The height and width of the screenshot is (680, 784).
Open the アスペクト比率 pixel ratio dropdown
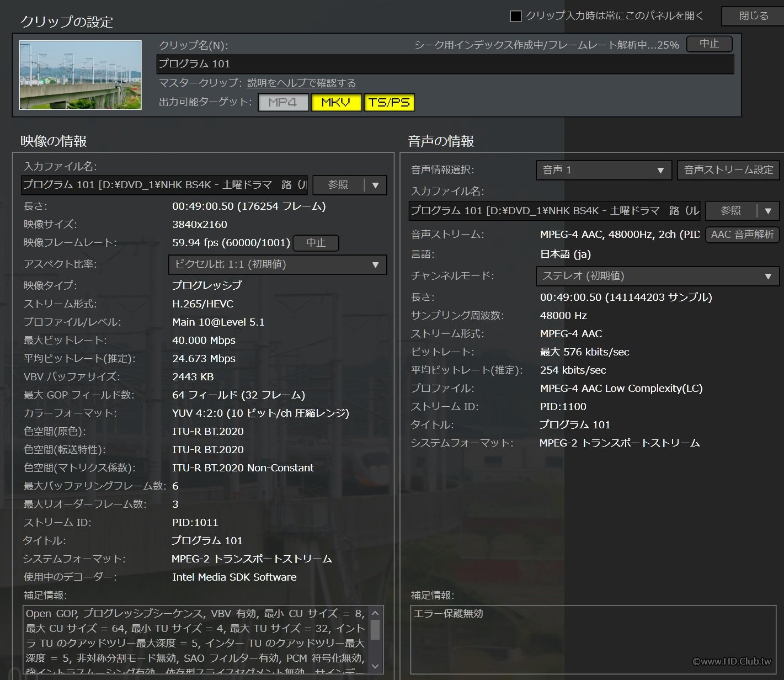click(278, 264)
